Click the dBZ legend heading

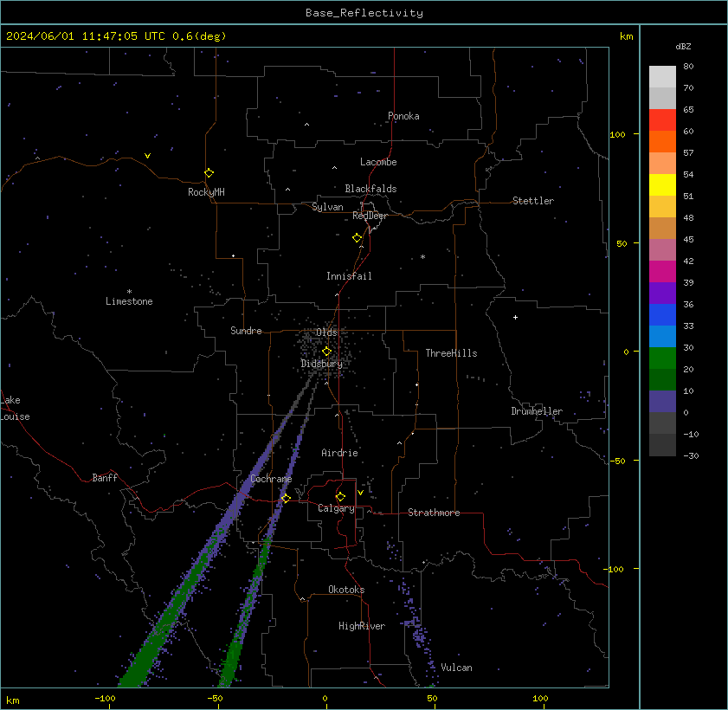[683, 47]
